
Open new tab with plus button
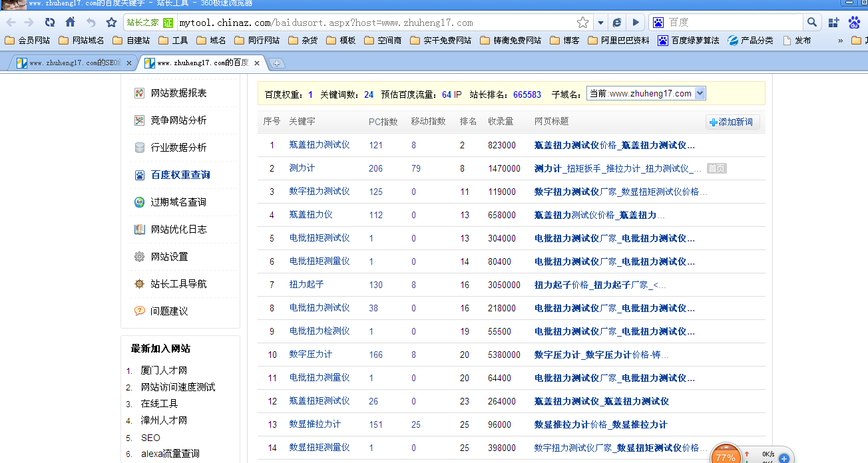(x=277, y=64)
